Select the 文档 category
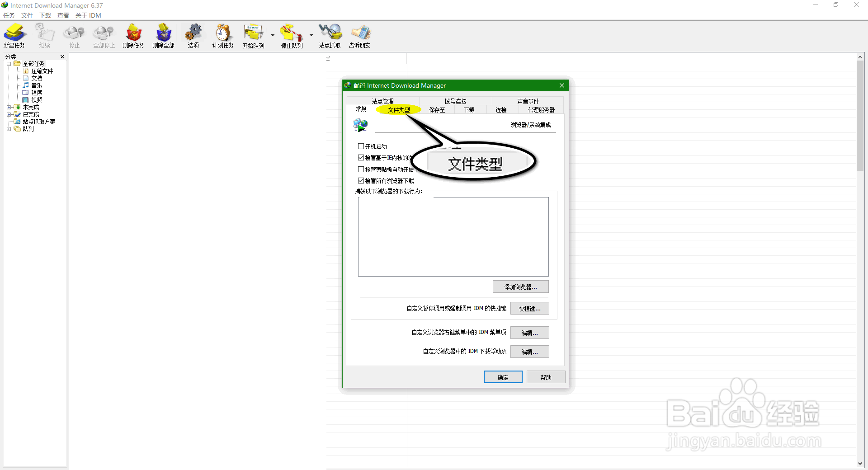 (x=37, y=78)
